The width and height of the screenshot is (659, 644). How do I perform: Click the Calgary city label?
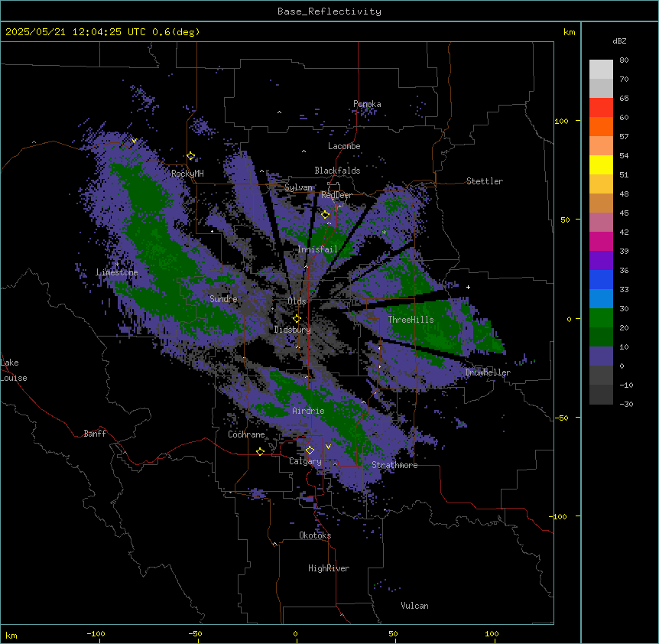305,461
